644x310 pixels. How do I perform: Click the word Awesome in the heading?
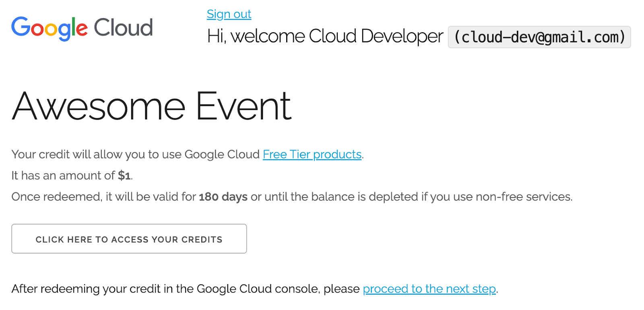pos(99,106)
